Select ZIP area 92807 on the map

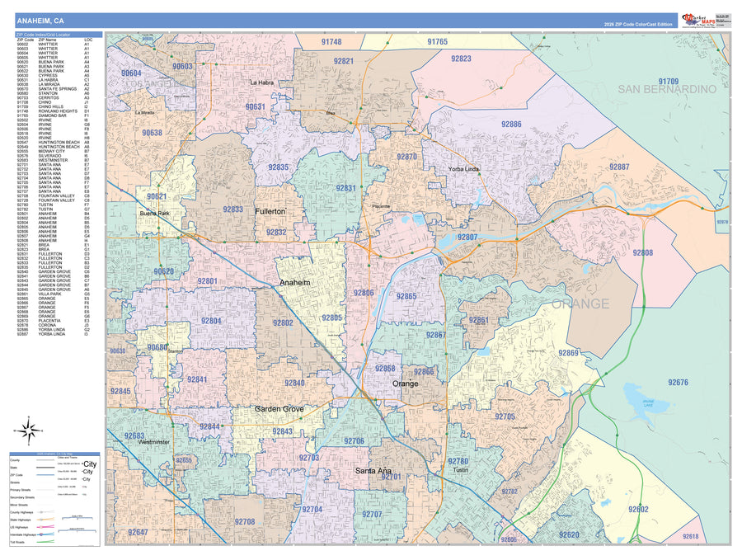[x=467, y=238]
